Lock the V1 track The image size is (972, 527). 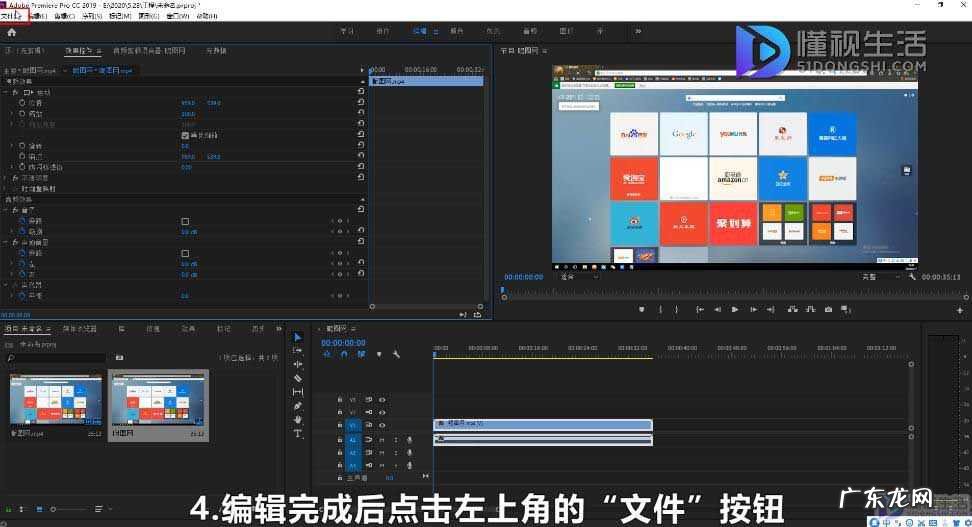coord(340,425)
